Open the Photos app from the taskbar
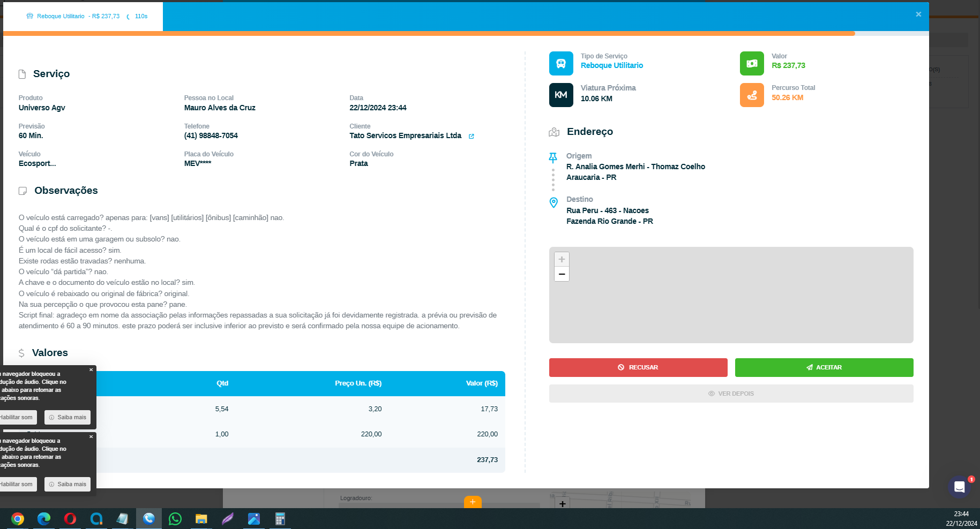This screenshot has width=980, height=529. click(x=254, y=518)
